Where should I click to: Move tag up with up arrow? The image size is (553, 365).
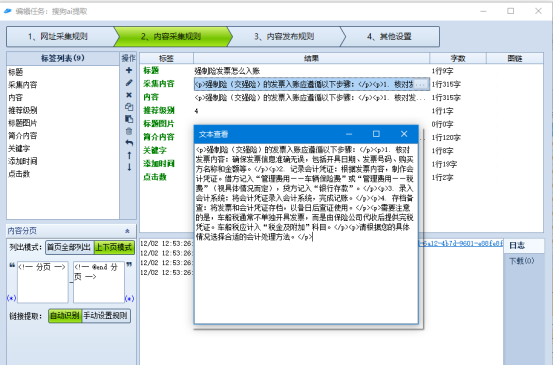129,155
